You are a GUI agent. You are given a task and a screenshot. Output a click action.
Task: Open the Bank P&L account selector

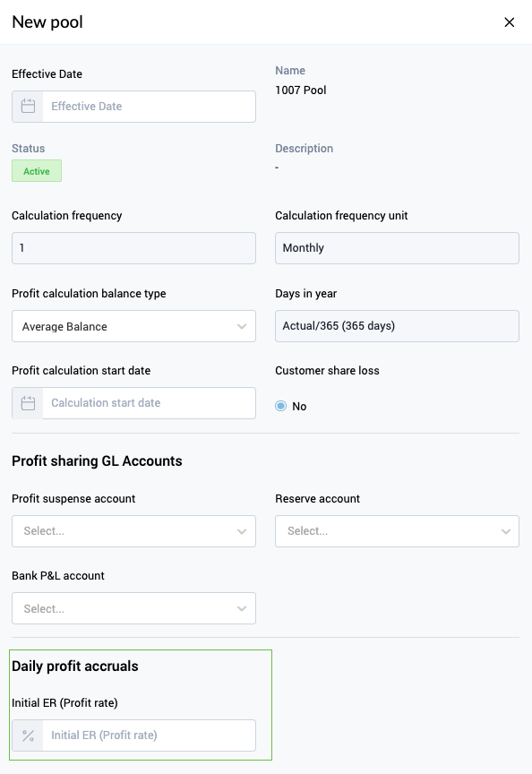(133, 608)
